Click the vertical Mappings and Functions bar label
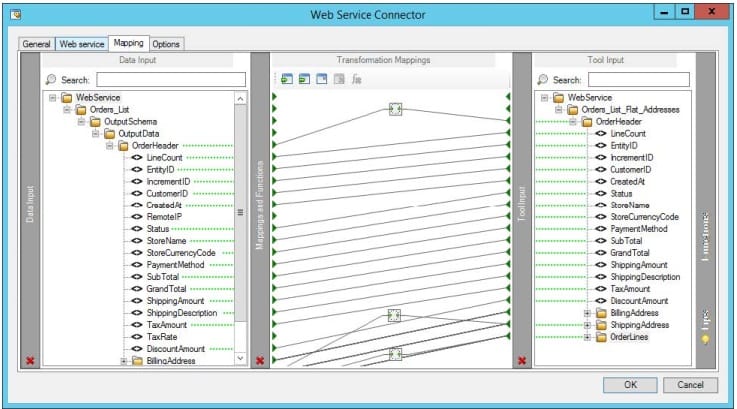This screenshot has height=409, width=737. pos(260,205)
